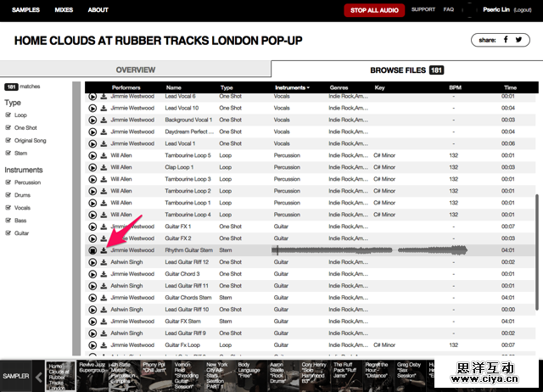Open the SAMPLES menu

pyautogui.click(x=25, y=9)
